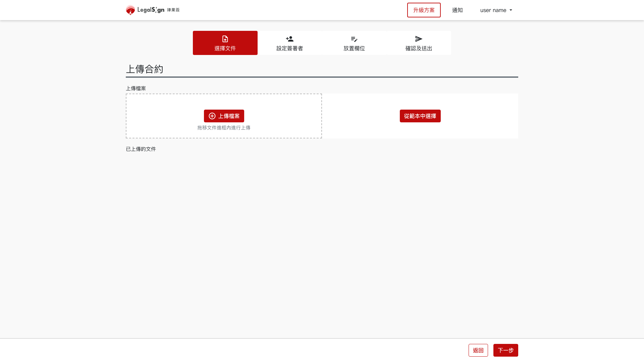Click the document icon on the active step
The height and width of the screenshot is (362, 644).
tap(225, 39)
